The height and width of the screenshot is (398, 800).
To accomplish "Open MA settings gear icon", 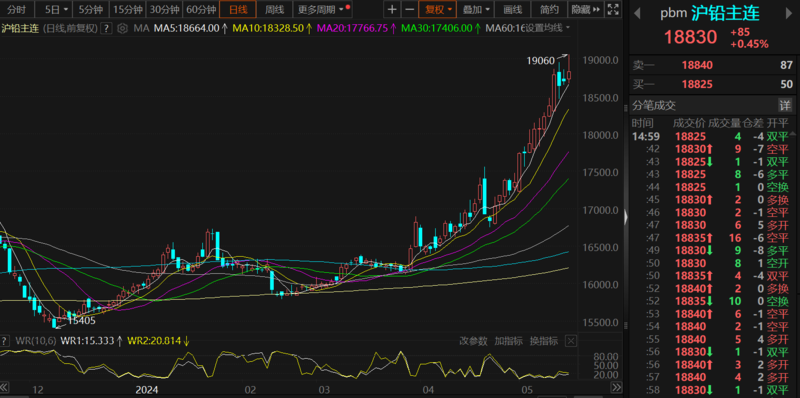I will [x=122, y=28].
